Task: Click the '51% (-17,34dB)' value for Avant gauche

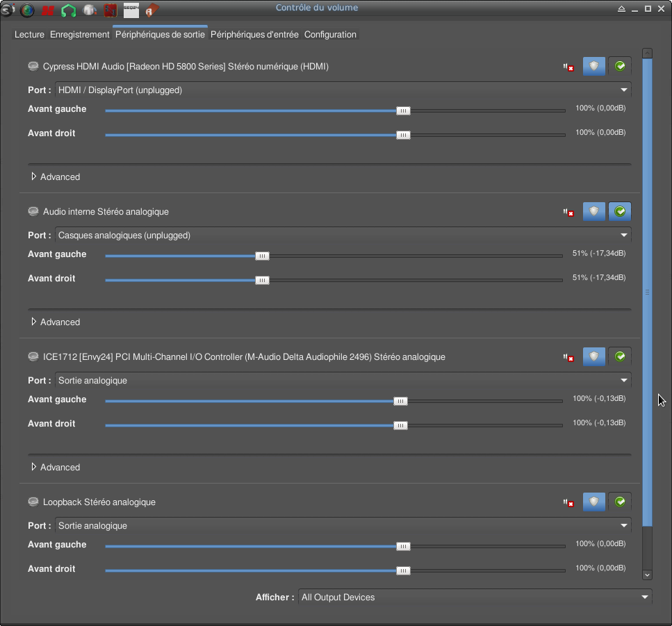Action: click(x=599, y=253)
